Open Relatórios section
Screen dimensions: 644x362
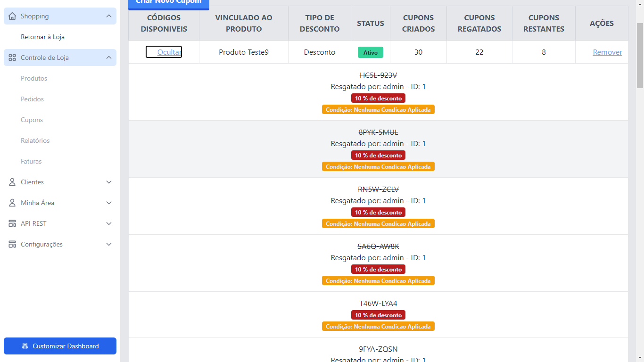(x=35, y=140)
